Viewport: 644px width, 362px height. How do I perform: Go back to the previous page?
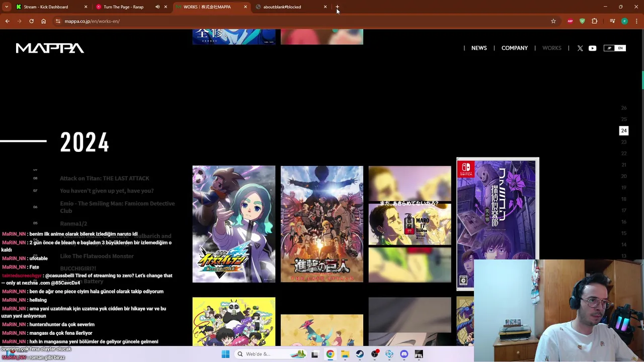(x=8, y=21)
